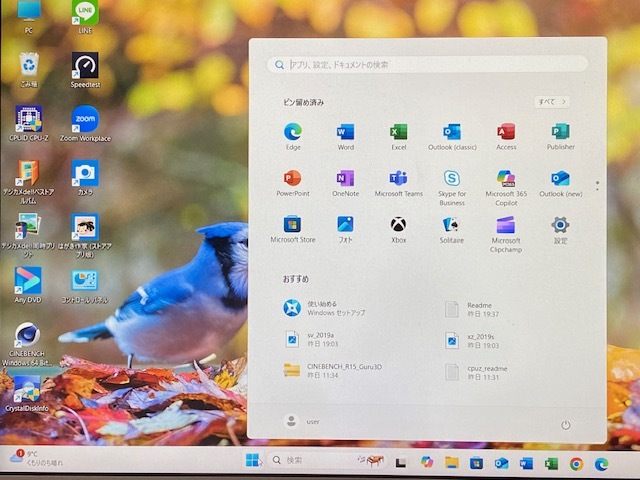Open Copilot from taskbar
This screenshot has width=640, height=480.
pyautogui.click(x=427, y=462)
